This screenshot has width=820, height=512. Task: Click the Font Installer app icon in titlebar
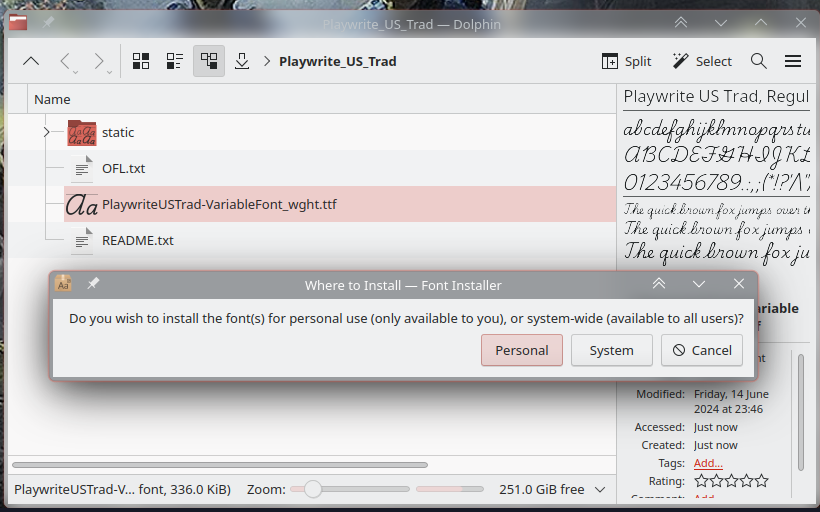tap(63, 284)
